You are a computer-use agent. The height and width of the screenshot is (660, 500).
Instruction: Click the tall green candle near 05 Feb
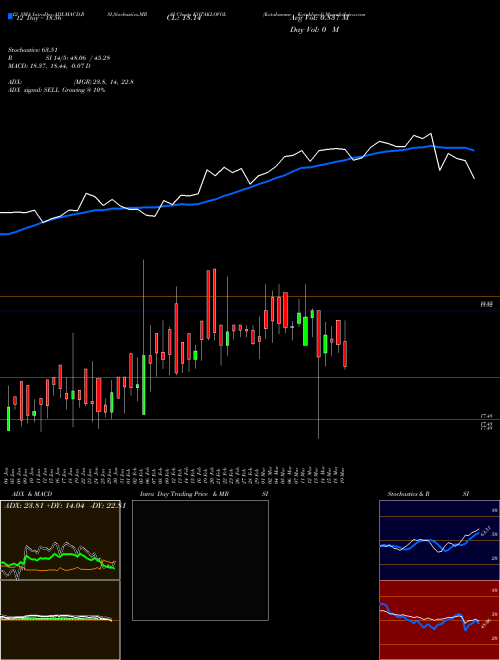pos(144,385)
